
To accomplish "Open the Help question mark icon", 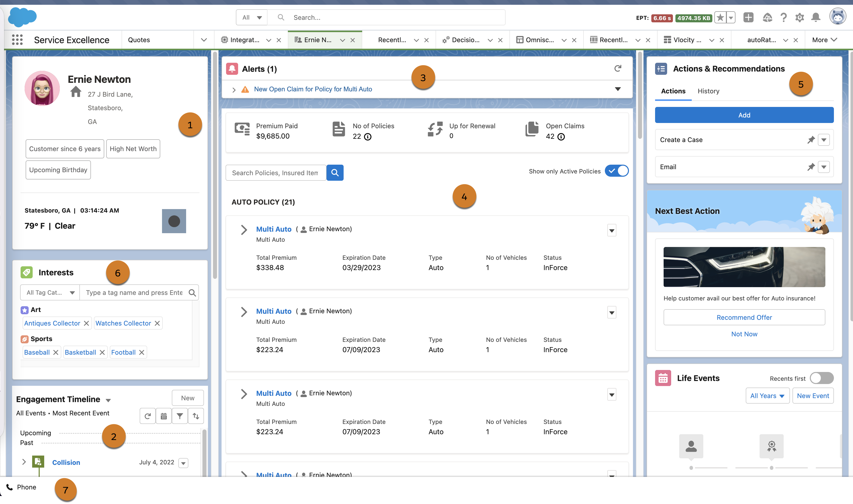I will click(784, 17).
